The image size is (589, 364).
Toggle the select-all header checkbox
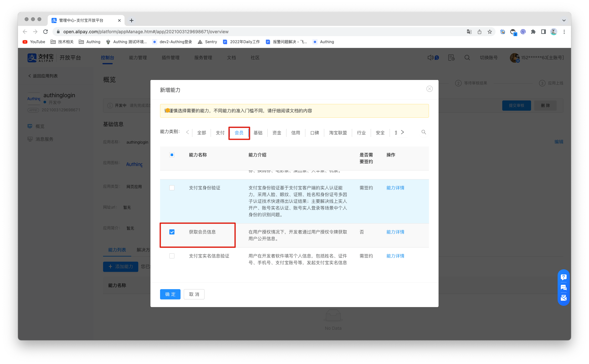(172, 155)
